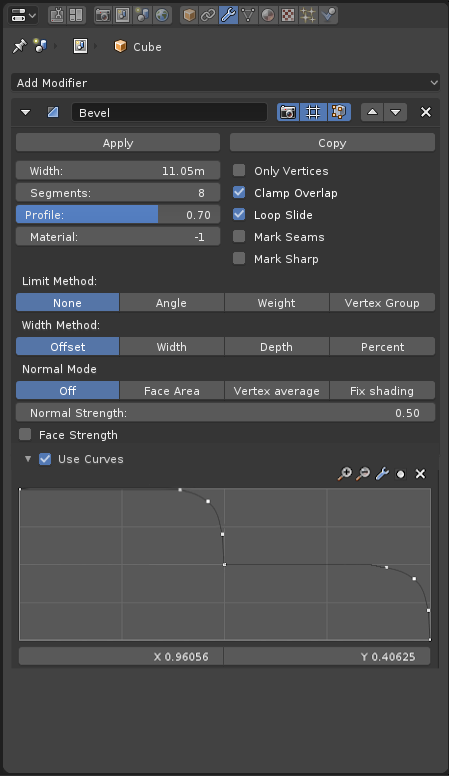Image resolution: width=449 pixels, height=776 pixels.
Task: Open the View Layer properties tab
Action: [122, 15]
